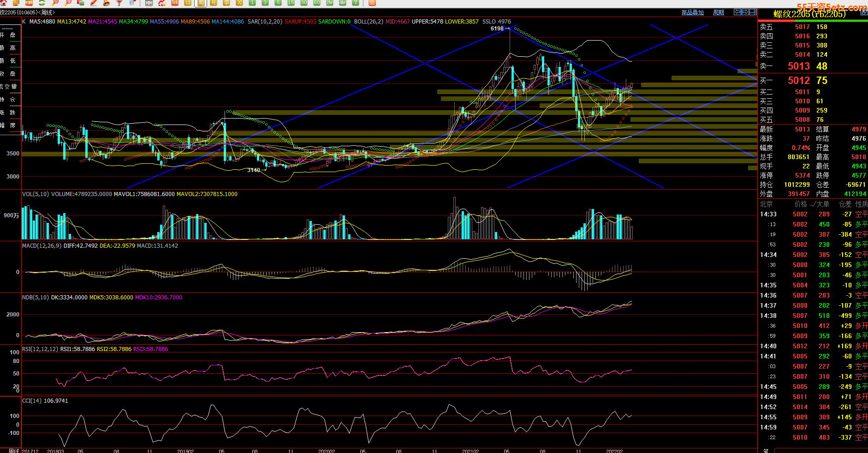868x453 pixels.
Task: Click the overlapping red-green squares icon
Action: (x=81, y=2)
